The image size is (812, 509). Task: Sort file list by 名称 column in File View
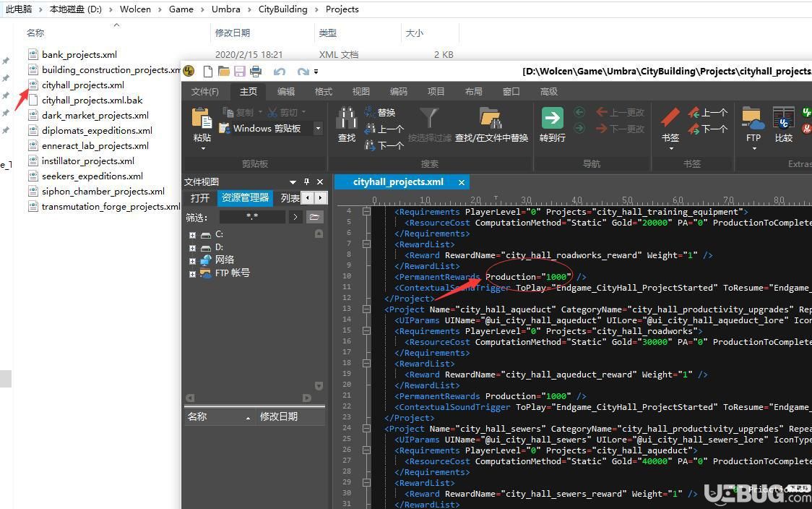click(220, 416)
